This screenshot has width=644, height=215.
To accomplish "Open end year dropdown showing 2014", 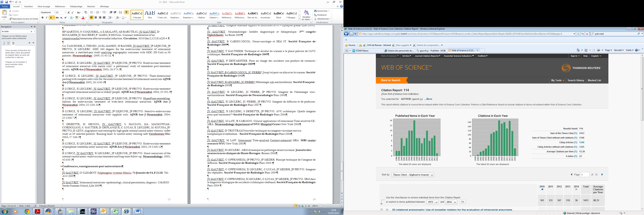I will [451, 202].
